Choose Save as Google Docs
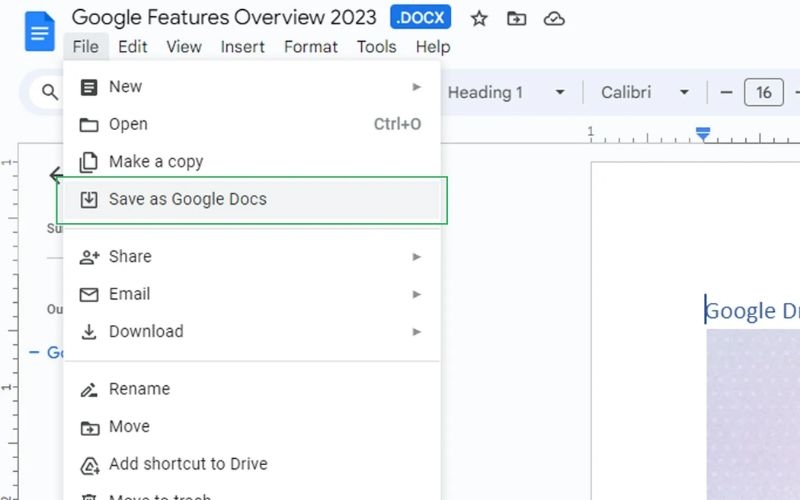The height and width of the screenshot is (500, 800). pos(252,199)
